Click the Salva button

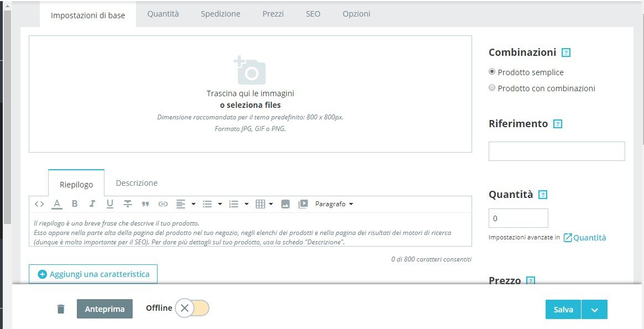pos(563,310)
